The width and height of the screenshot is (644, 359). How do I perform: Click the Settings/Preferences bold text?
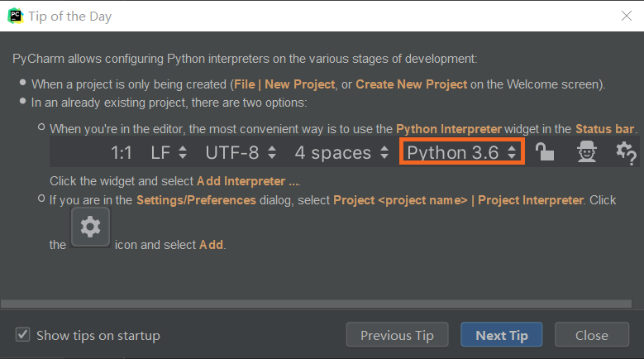click(196, 199)
